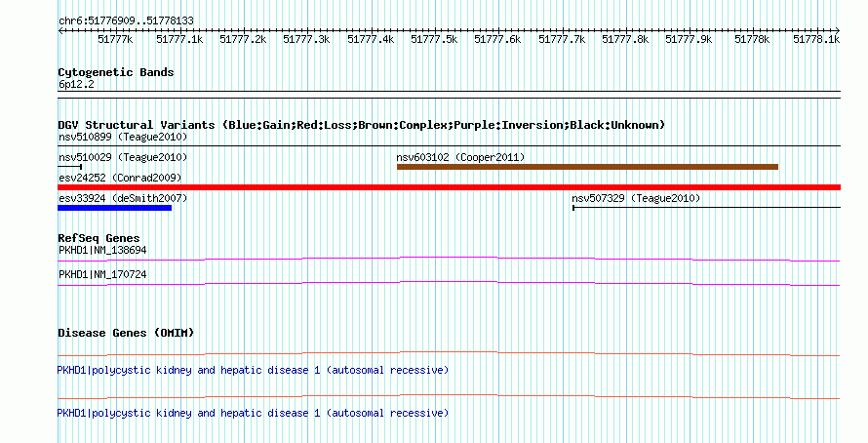Click the 51777k ruler tick label
Screen dimensions: 868x443
[115, 39]
